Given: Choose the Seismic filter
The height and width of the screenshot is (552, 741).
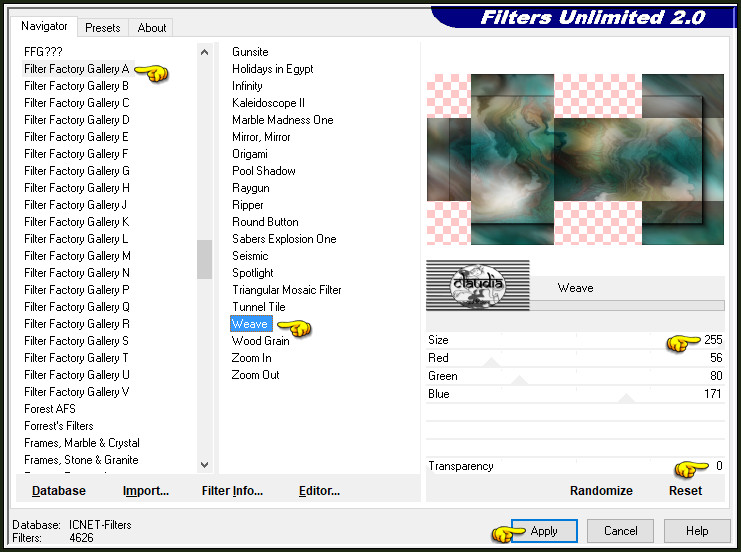Looking at the screenshot, I should click(x=250, y=256).
